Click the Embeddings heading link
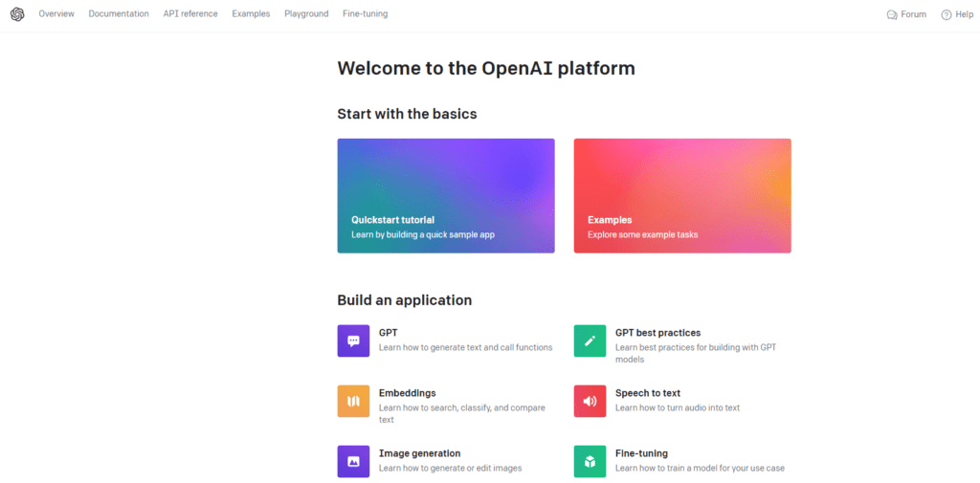Image resolution: width=980 pixels, height=483 pixels. coord(408,393)
